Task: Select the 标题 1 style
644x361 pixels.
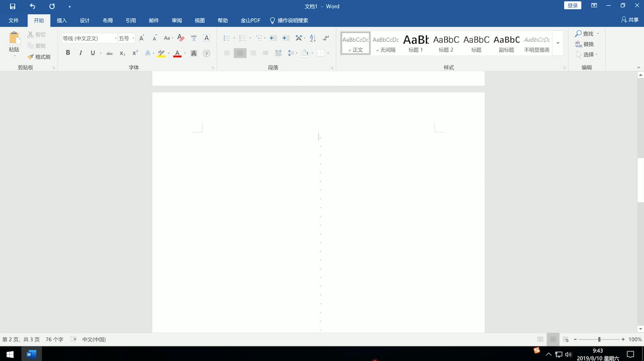Action: [x=416, y=43]
